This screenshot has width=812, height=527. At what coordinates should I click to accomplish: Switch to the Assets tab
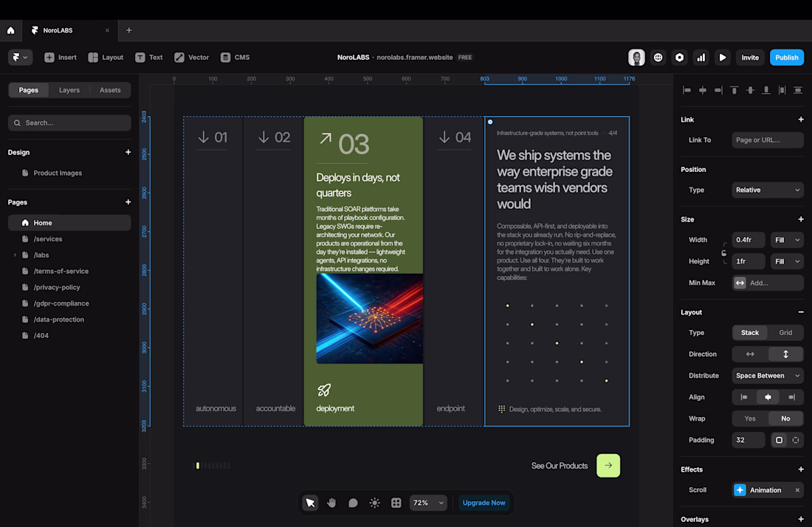point(110,90)
